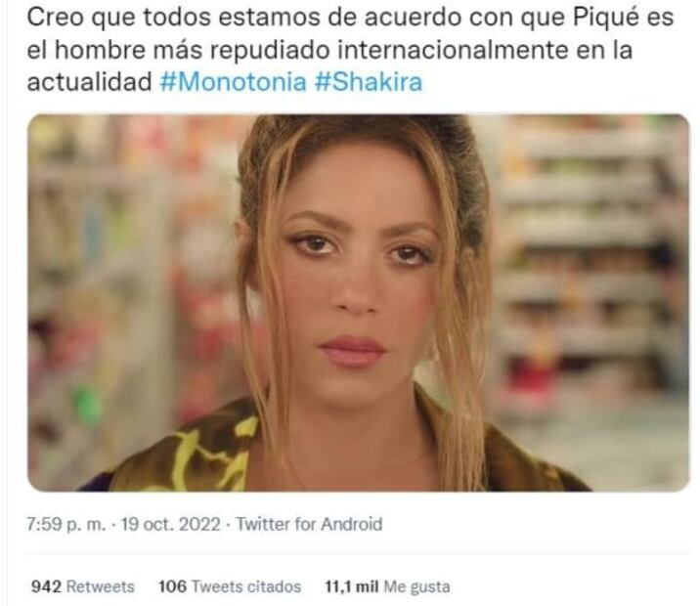Click the 106 quoted tweets number
The height and width of the screenshot is (606, 700).
click(x=172, y=586)
